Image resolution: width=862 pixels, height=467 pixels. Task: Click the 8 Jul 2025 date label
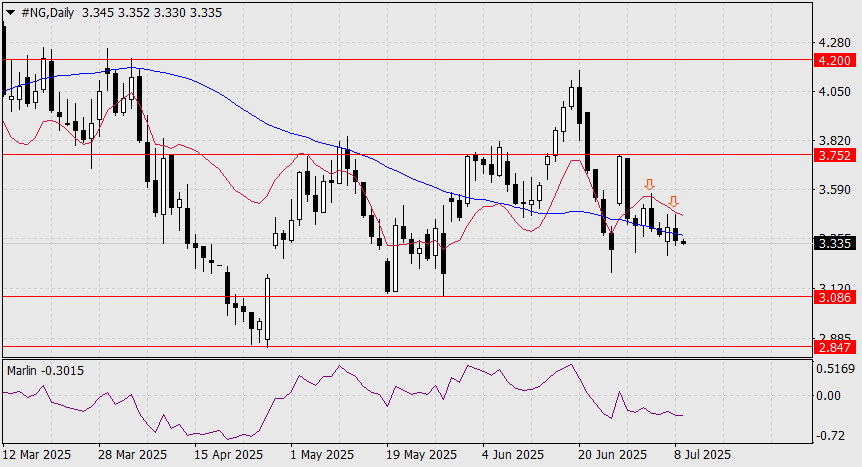[703, 455]
